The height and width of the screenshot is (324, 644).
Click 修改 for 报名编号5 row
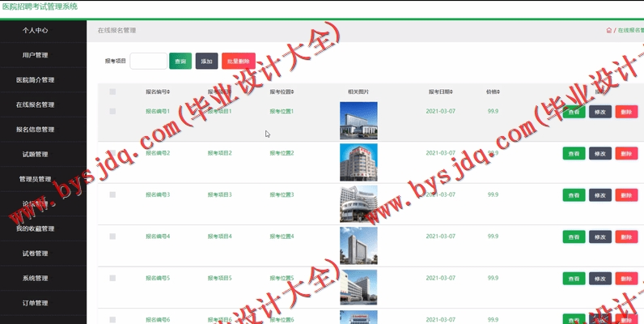(600, 279)
